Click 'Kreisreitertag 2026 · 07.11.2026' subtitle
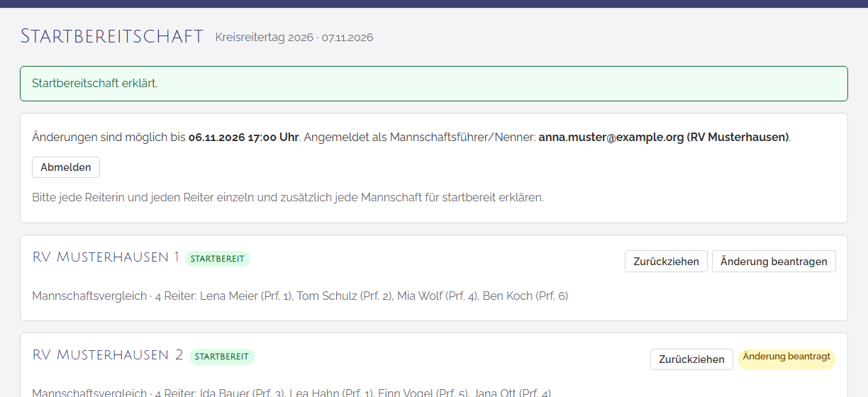Image resolution: width=868 pixels, height=397 pixels. [294, 38]
